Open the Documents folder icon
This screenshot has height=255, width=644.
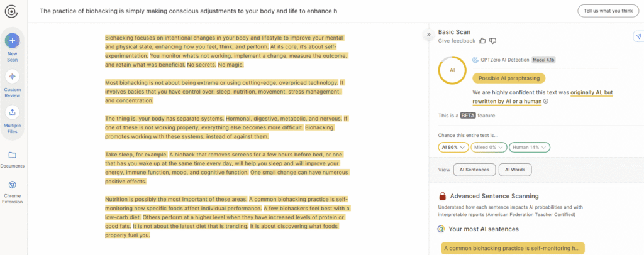tap(13, 155)
